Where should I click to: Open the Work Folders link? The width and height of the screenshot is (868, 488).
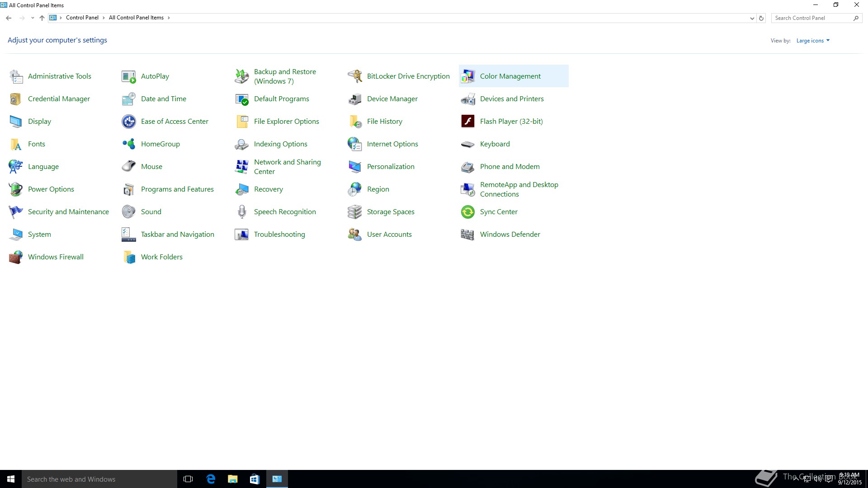click(162, 257)
